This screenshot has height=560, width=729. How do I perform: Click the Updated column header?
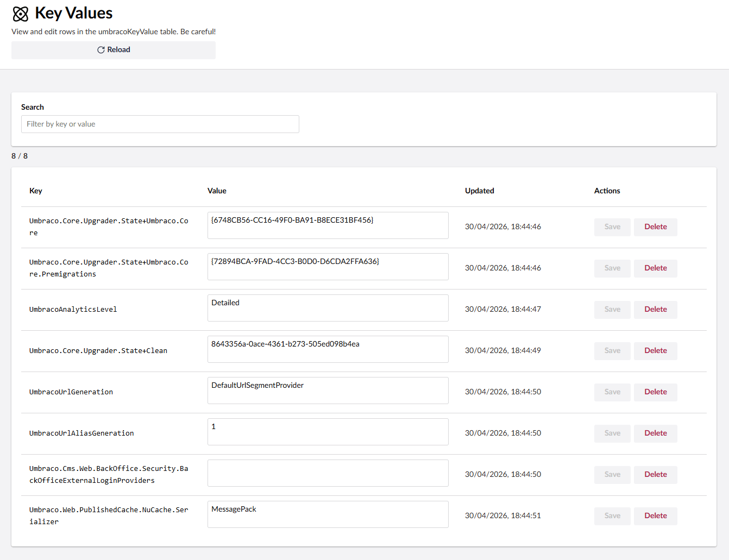[480, 191]
